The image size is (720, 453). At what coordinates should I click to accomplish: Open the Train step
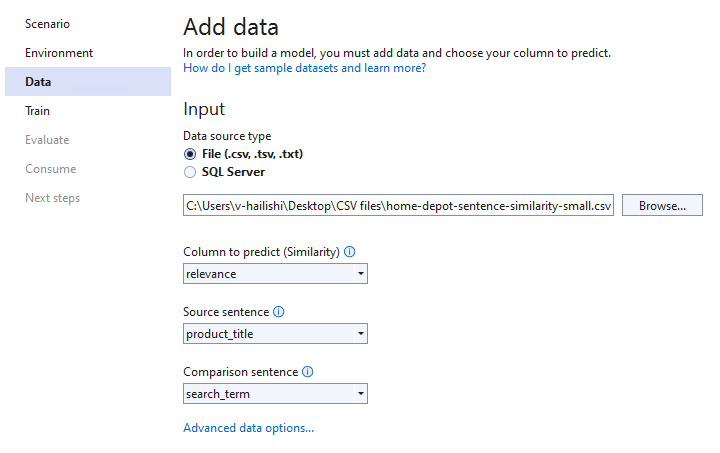(x=37, y=111)
